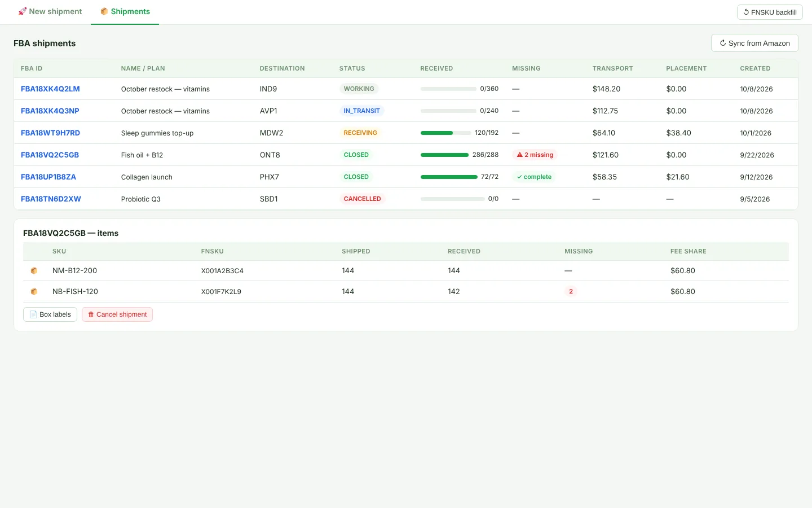Click transport cost $121.60
This screenshot has width=812, height=508.
[x=605, y=155]
